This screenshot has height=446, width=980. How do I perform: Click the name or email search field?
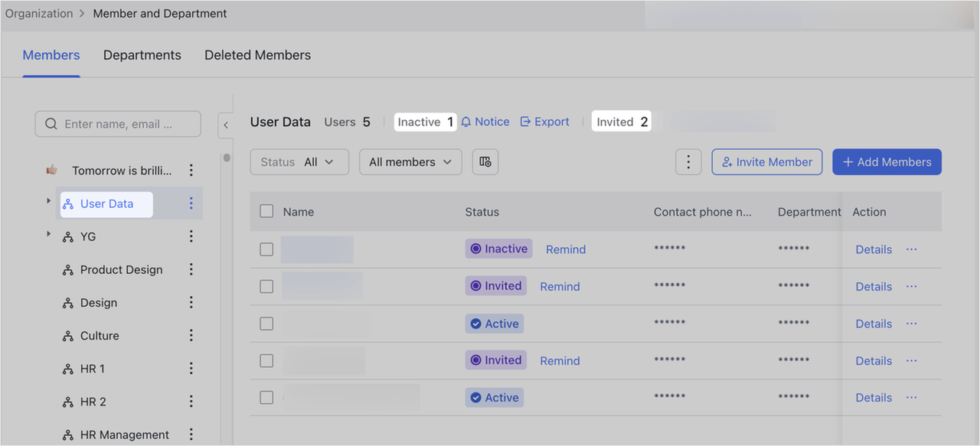(118, 124)
